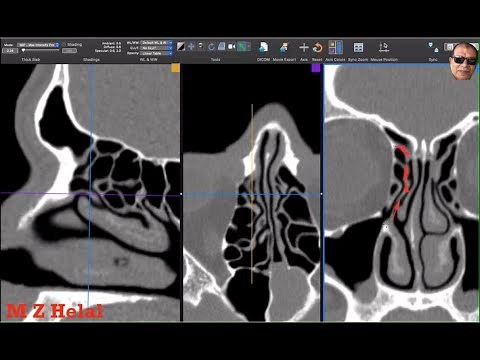The image size is (480, 360).
Task: Click the purple marker of axial view
Action: [316, 68]
